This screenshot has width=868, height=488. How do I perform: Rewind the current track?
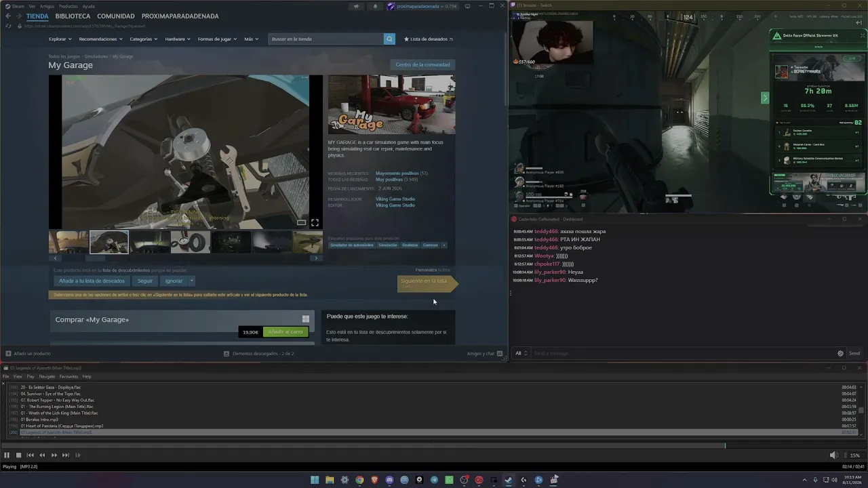[x=42, y=455]
